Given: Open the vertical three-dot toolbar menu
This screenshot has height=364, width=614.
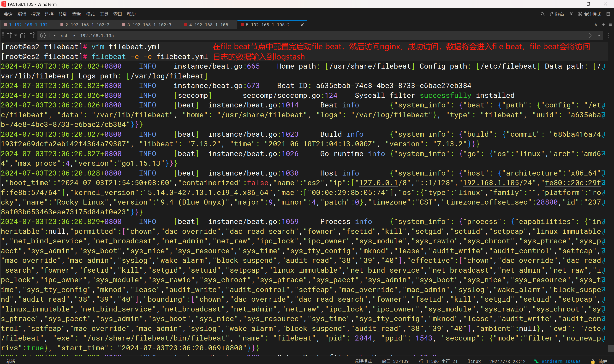Looking at the screenshot, I should 608,35.
